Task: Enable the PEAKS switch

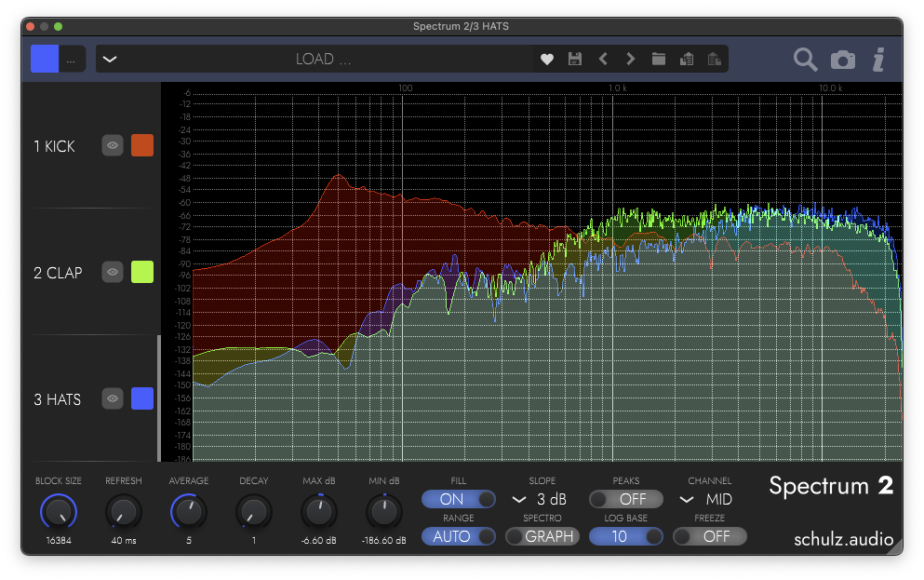Action: pyautogui.click(x=626, y=499)
